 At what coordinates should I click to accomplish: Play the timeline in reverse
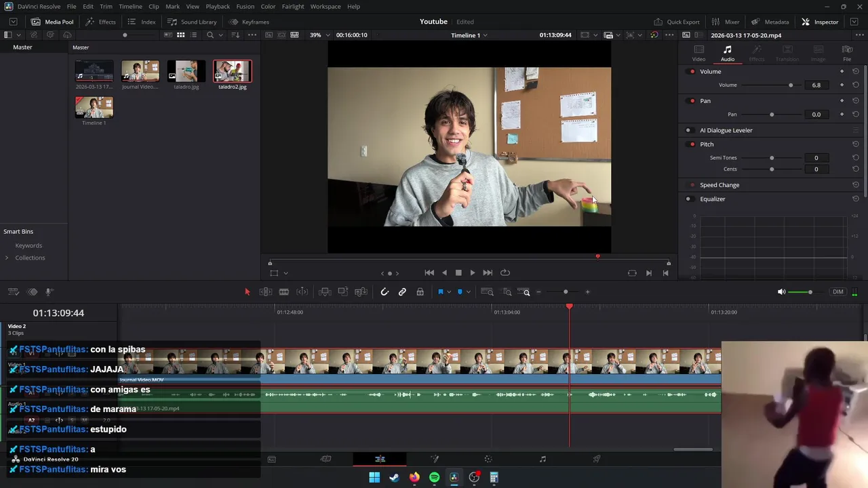[444, 272]
